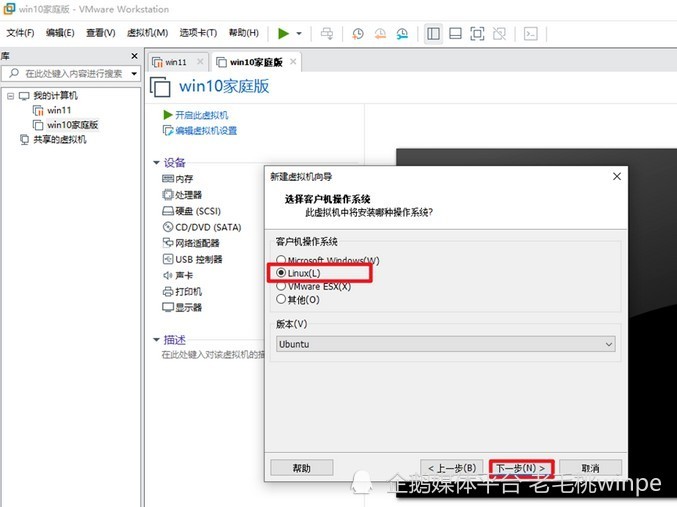Screen dimensions: 677x507
Task: Select Linux(L) radio button
Action: (281, 273)
